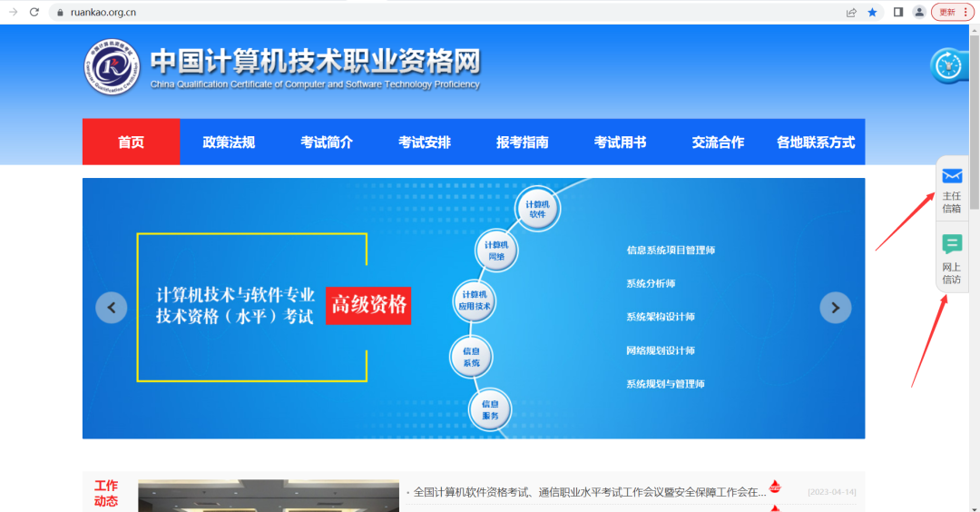Viewport: 980px width, 512px height.
Task: Select the 计算机网络 bubble in banner
Action: 496,251
